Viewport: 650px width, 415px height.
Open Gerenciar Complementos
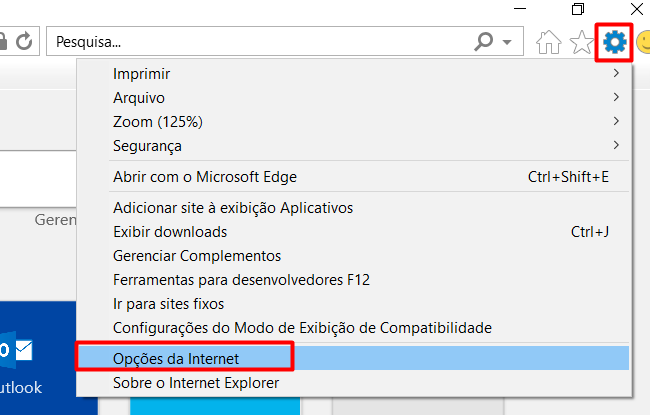(x=197, y=256)
